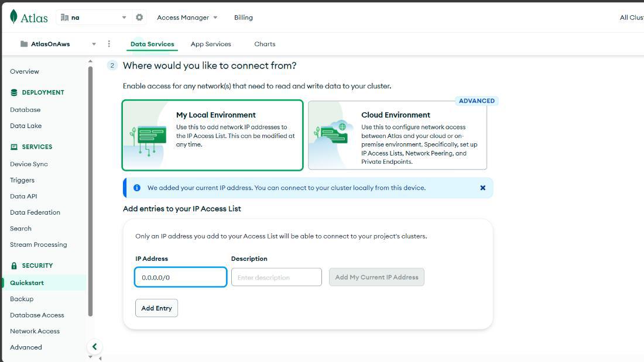Viewport: 644px width, 362px height.
Task: Click the Description input field
Action: [x=276, y=277]
